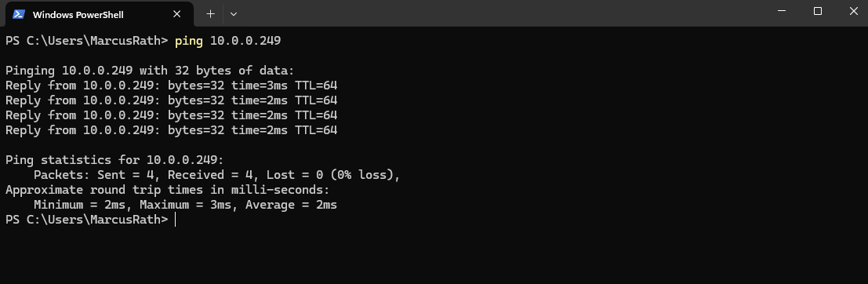Close the Windows PowerShell tab
The image size is (868, 284).
tap(176, 14)
